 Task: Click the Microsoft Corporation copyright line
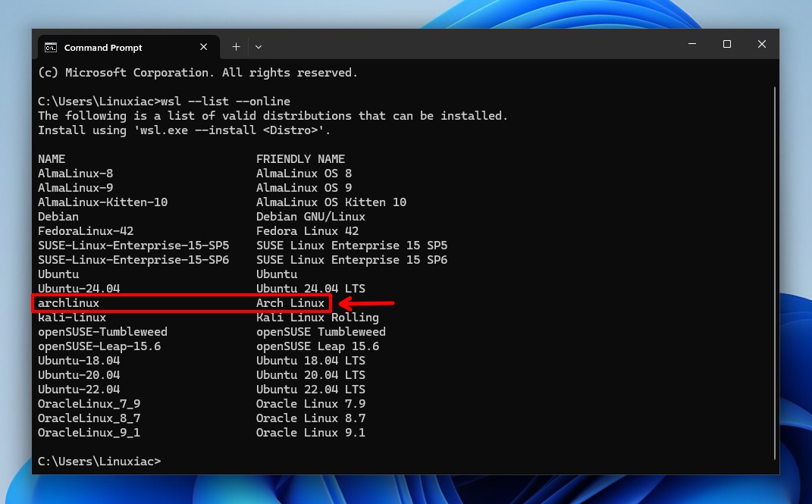[198, 73]
